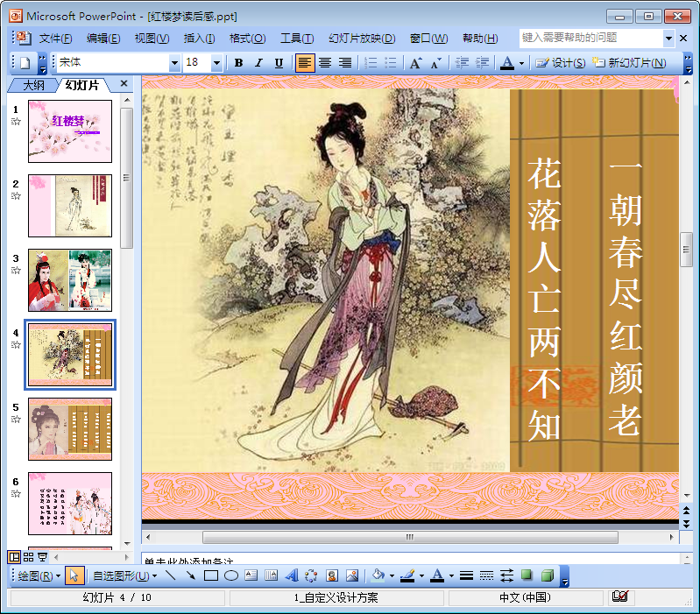Open line color dropdown arrow
Viewport: 700px width, 614px height.
coord(421,576)
